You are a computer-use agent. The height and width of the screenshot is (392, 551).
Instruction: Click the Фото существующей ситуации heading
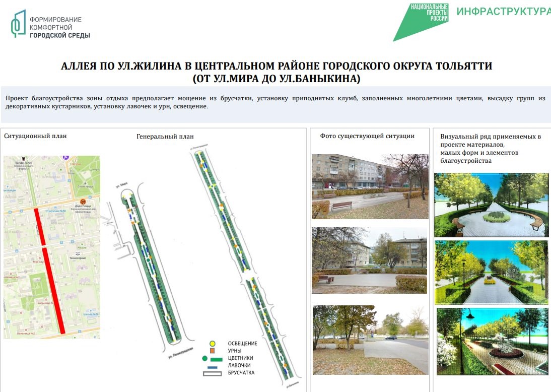click(367, 136)
